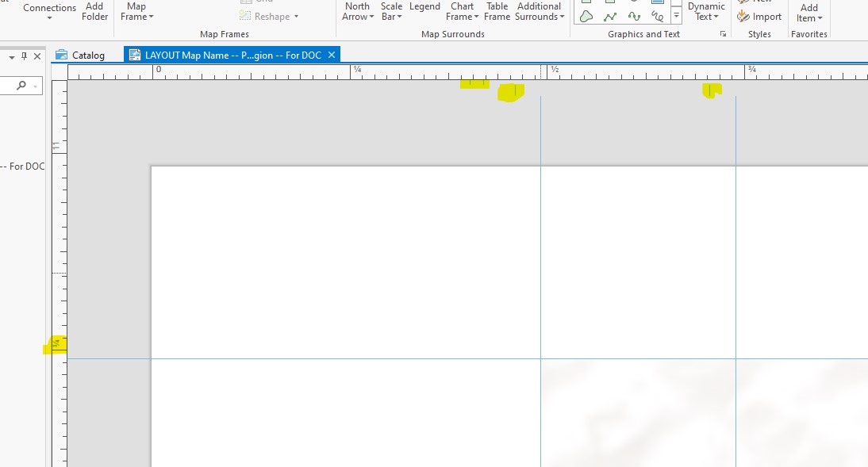Click the Catalog tab icon

point(61,55)
